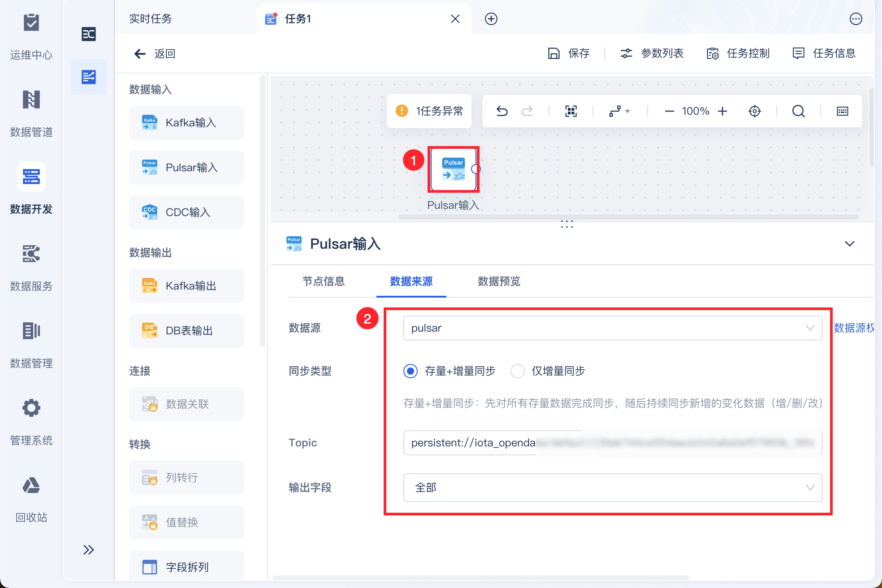The image size is (882, 588).
Task: Click the undo arrow in canvas toolbar
Action: 502,111
